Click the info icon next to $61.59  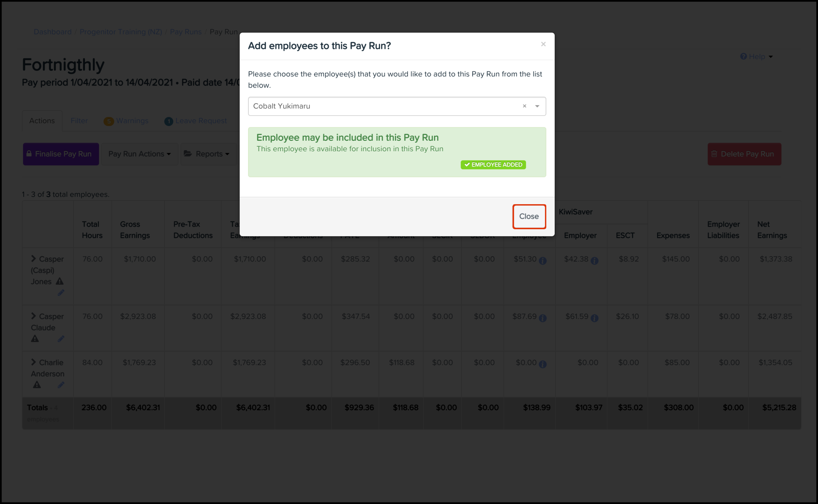(594, 318)
